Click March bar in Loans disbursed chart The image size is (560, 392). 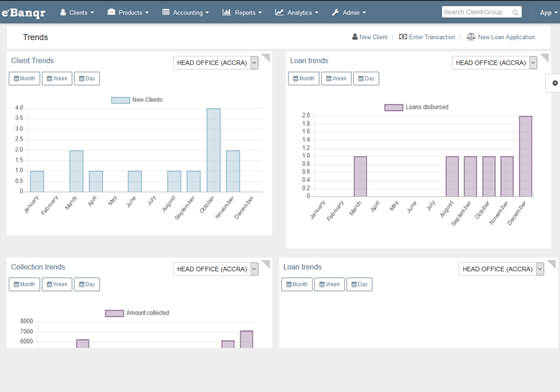pos(360,176)
